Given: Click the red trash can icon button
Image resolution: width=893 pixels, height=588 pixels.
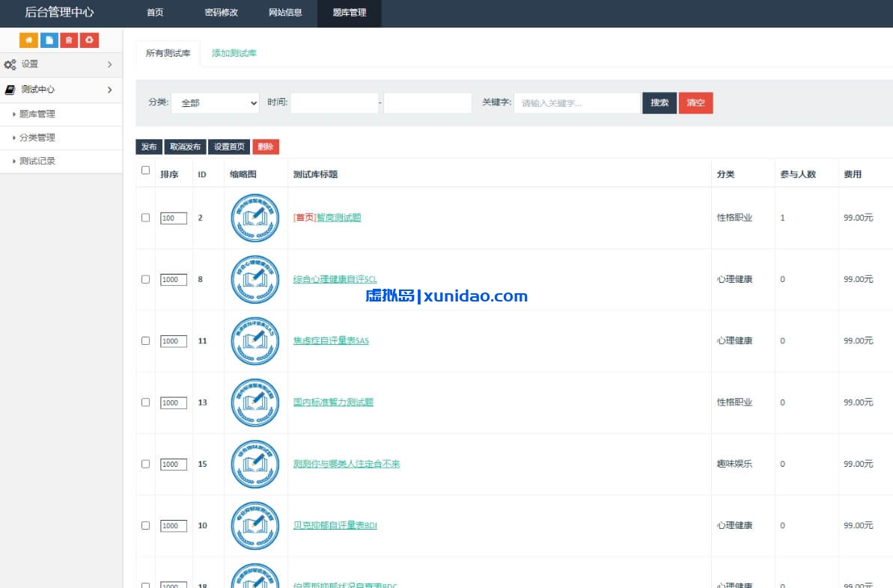Looking at the screenshot, I should [69, 40].
